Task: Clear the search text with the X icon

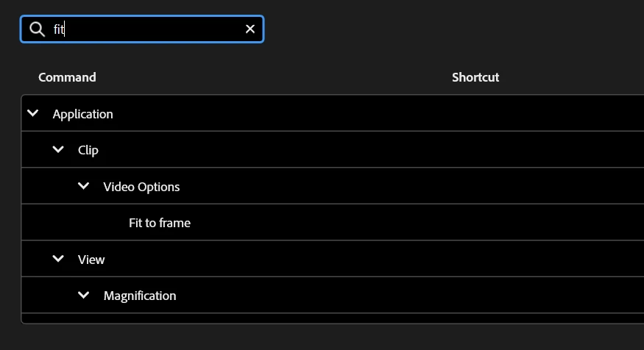Action: click(x=250, y=29)
